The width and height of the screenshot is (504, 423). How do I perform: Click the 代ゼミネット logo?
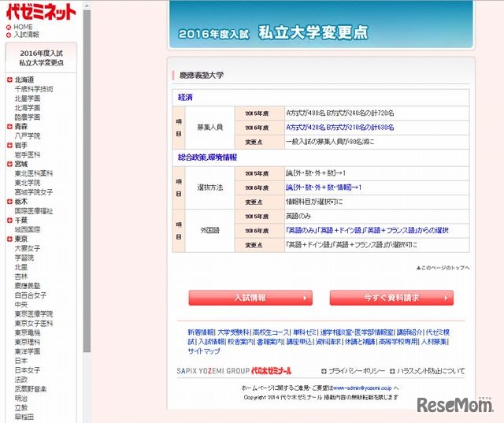coord(41,12)
